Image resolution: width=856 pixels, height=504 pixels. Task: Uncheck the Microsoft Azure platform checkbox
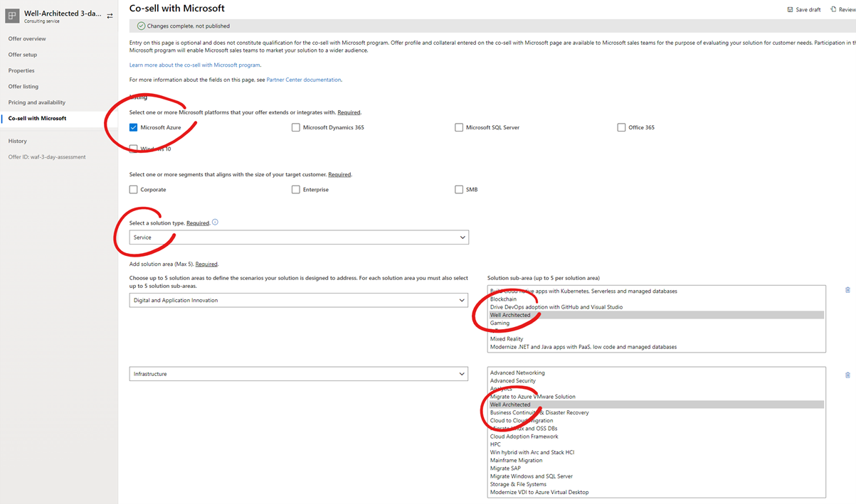pyautogui.click(x=132, y=127)
